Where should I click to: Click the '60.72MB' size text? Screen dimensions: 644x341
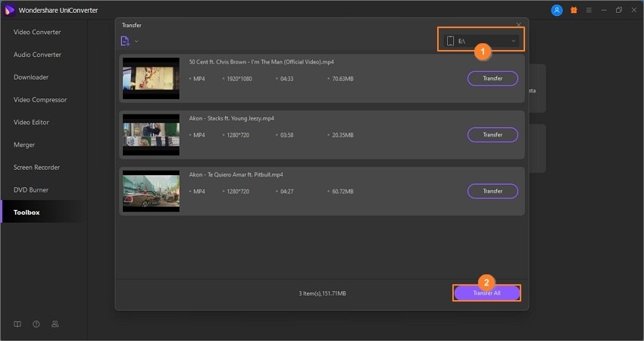coord(343,192)
